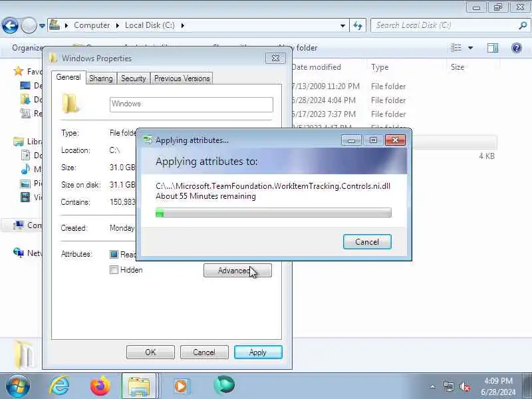Show hidden tray icons arrow
The image size is (532, 399).
(x=433, y=386)
